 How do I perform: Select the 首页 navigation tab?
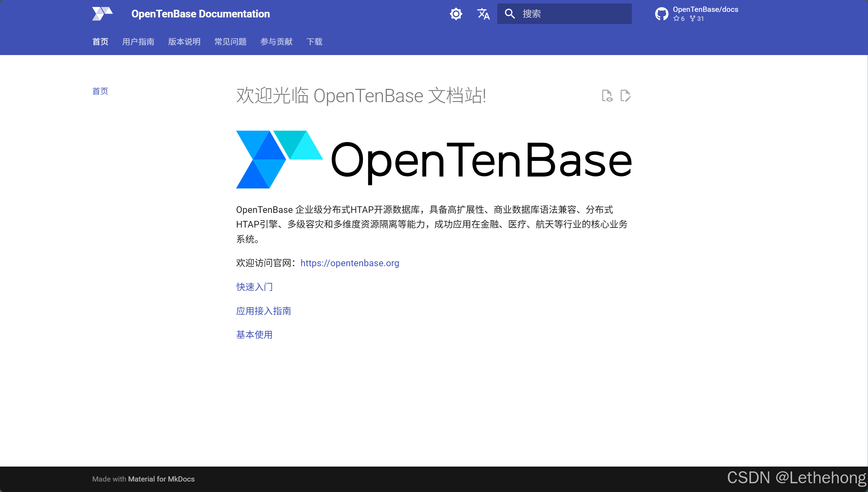(100, 42)
